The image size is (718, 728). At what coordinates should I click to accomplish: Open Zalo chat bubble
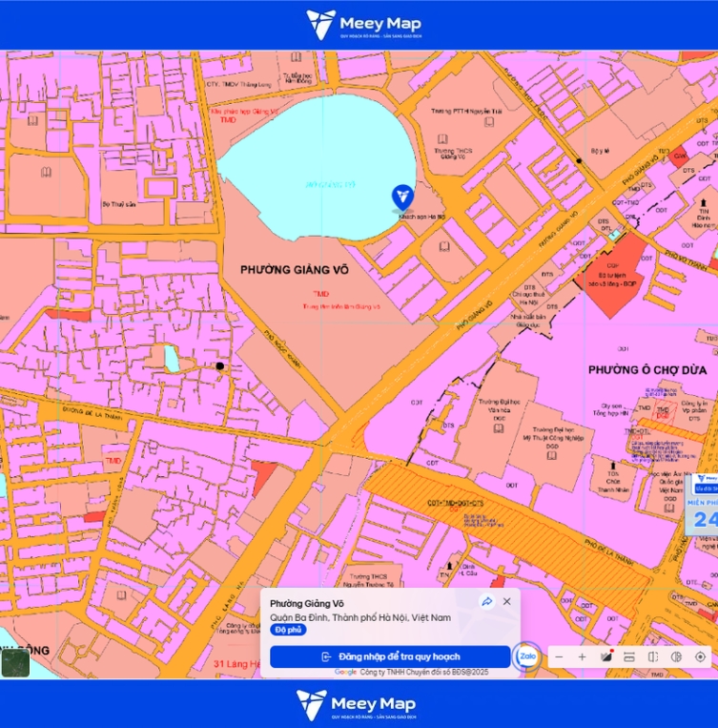coord(527,656)
